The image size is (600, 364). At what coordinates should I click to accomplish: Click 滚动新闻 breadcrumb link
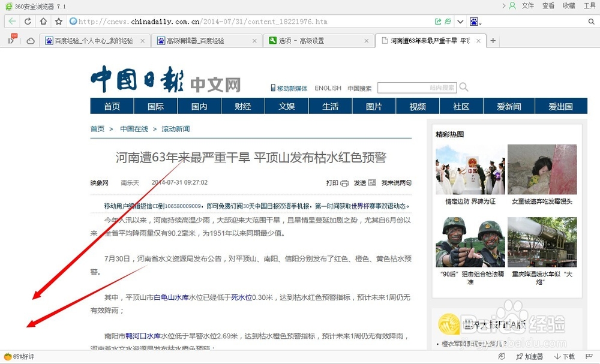176,129
